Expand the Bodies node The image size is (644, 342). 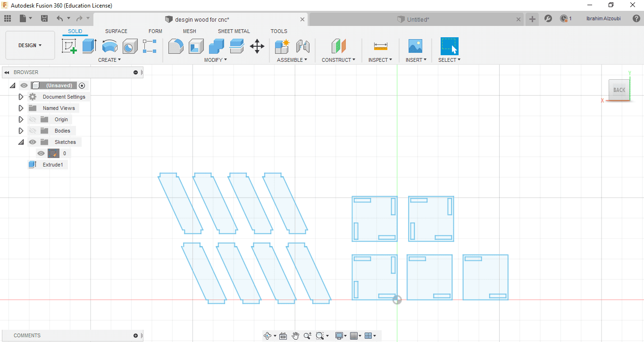tap(21, 131)
